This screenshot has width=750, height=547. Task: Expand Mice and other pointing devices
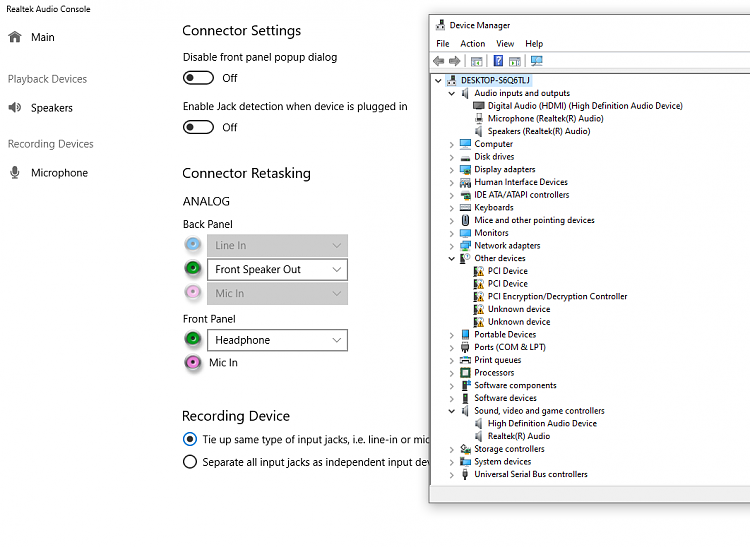pos(452,220)
